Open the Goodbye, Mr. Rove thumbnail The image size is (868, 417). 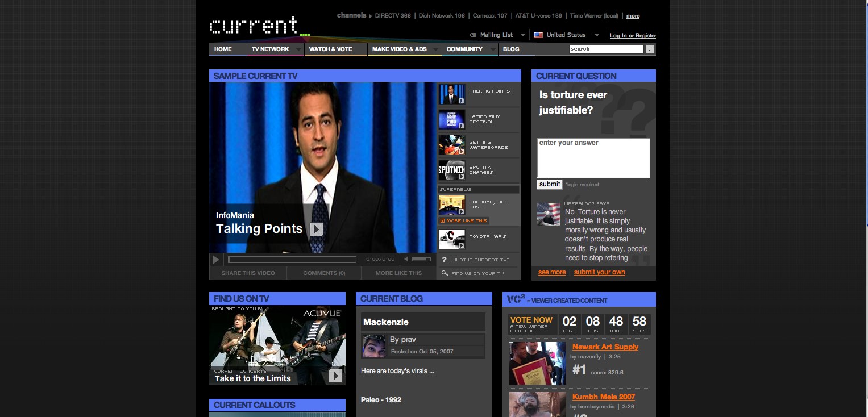[452, 205]
